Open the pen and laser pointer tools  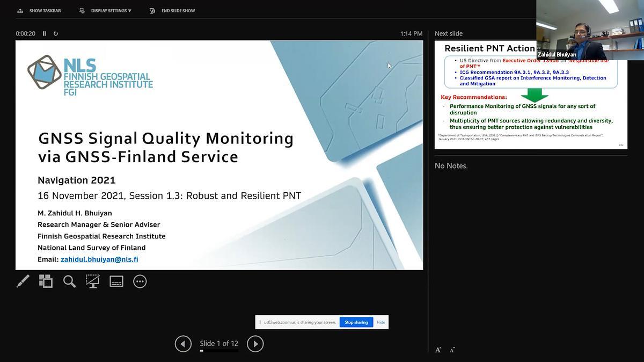(x=23, y=281)
